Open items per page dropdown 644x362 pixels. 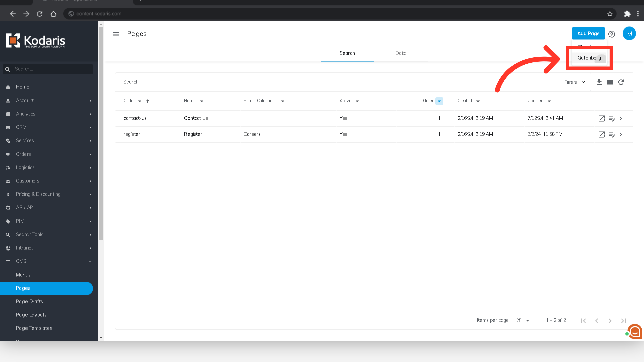(523, 320)
